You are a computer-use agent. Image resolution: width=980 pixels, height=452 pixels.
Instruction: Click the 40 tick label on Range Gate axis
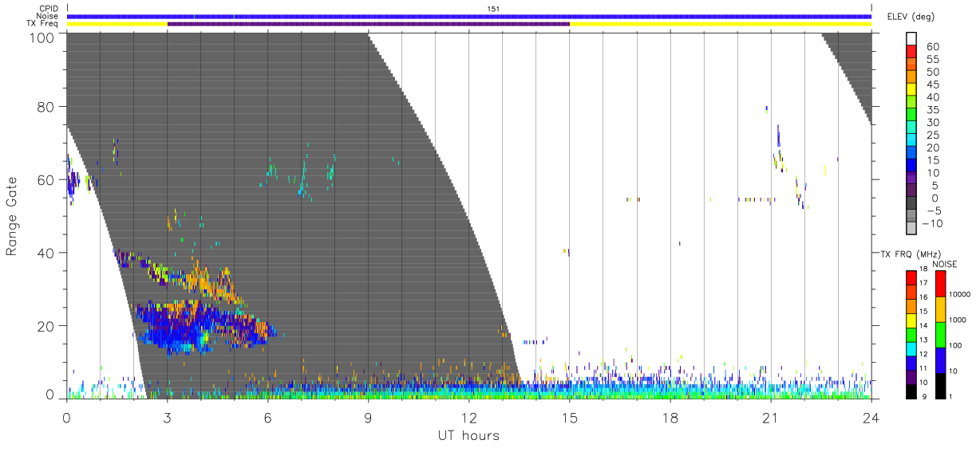pos(46,253)
